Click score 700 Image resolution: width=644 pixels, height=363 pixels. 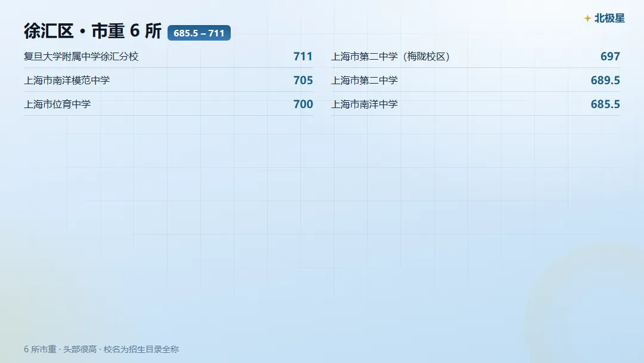pyautogui.click(x=303, y=104)
